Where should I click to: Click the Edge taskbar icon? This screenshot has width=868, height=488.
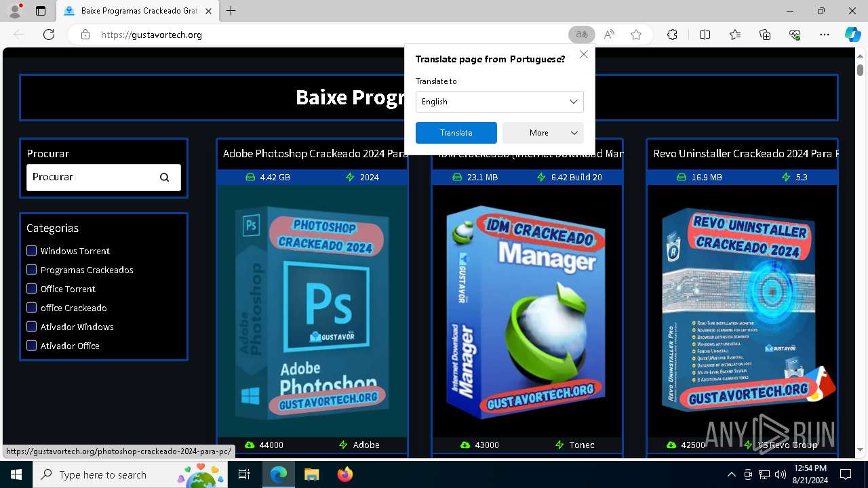(279, 474)
